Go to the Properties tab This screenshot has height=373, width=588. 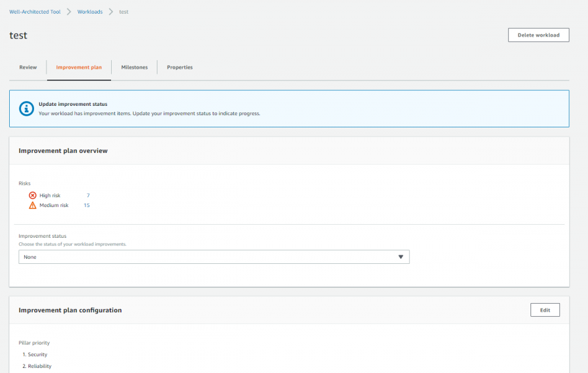(x=180, y=67)
